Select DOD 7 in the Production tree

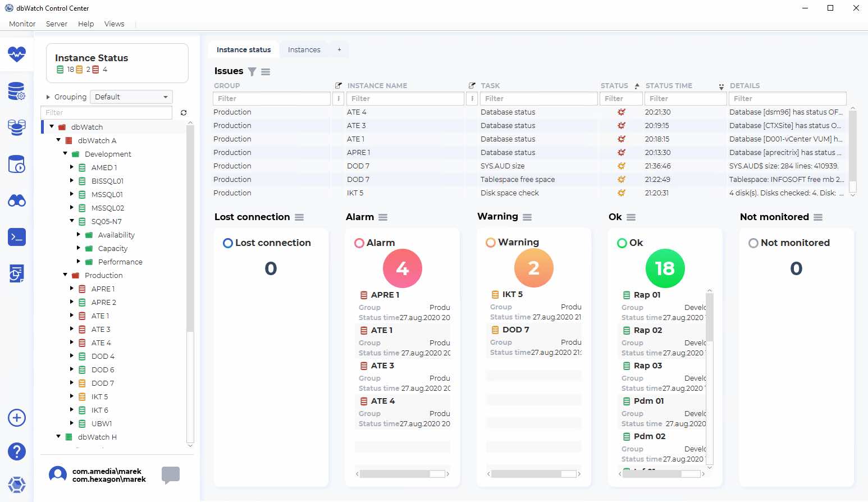tap(103, 383)
